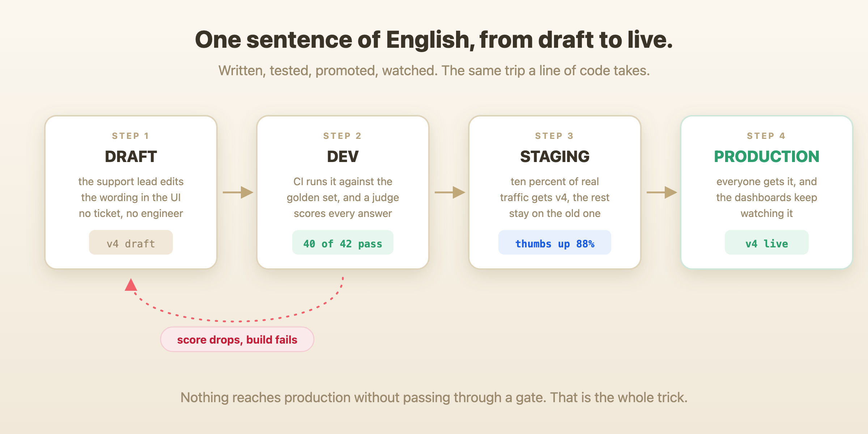Click the arrow between Dev and Staging
Screen dimensions: 868x434
tap(450, 192)
